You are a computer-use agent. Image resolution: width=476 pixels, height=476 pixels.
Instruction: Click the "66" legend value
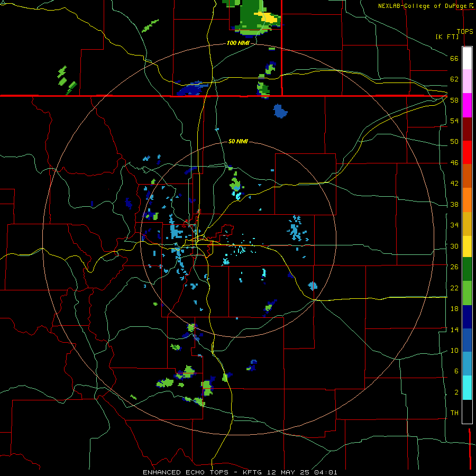coord(454,58)
